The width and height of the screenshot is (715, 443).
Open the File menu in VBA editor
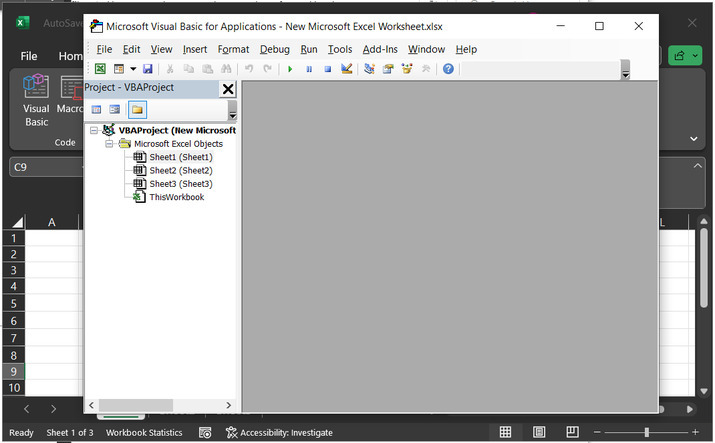click(104, 49)
